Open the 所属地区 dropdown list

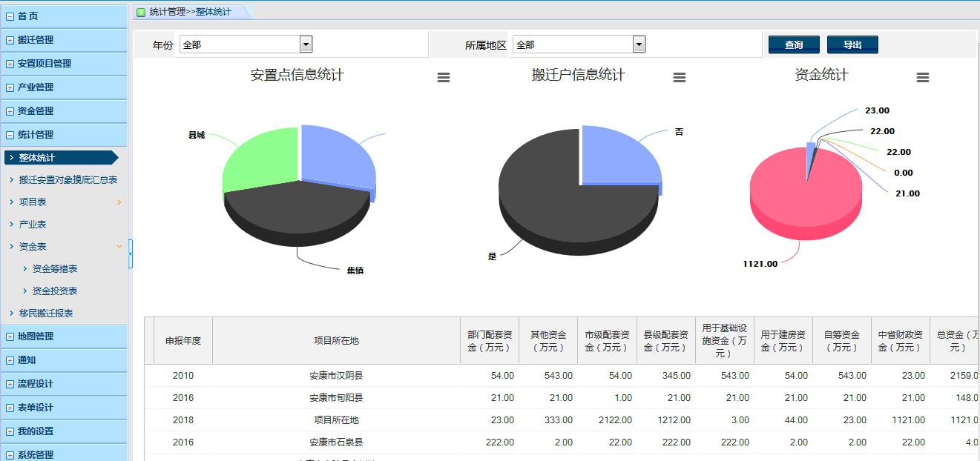(639, 45)
